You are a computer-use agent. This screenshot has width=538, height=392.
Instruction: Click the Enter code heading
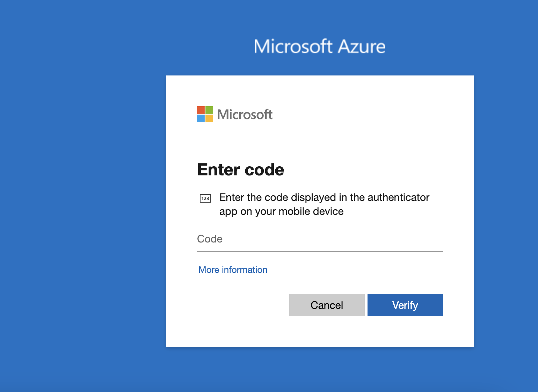click(x=240, y=169)
